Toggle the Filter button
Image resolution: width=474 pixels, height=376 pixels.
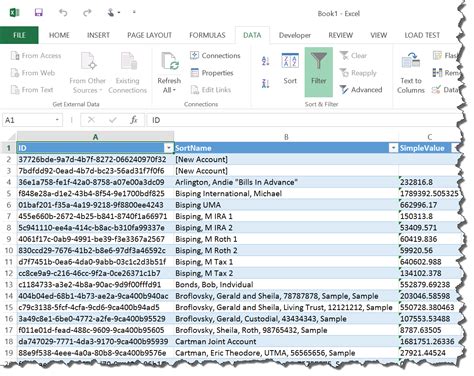319,72
